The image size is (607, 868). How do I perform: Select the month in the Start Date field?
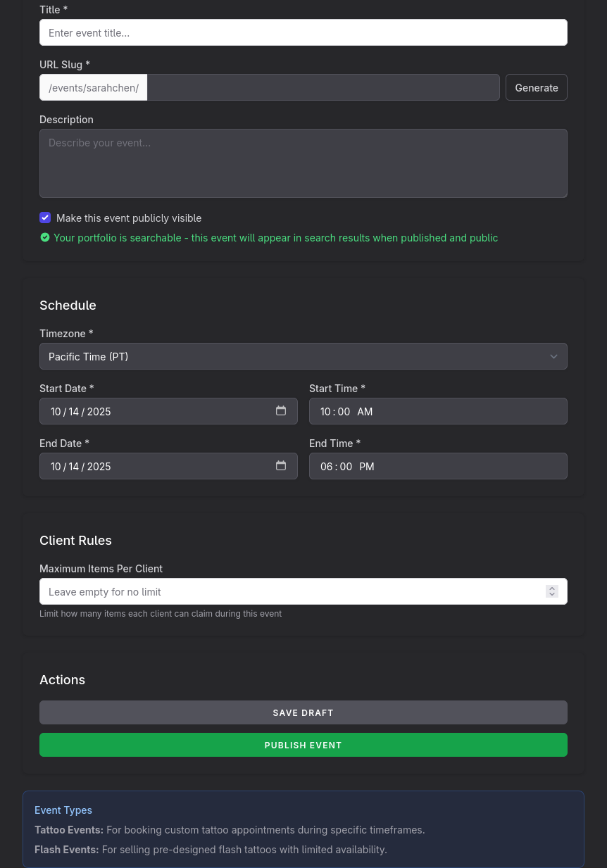(x=56, y=412)
